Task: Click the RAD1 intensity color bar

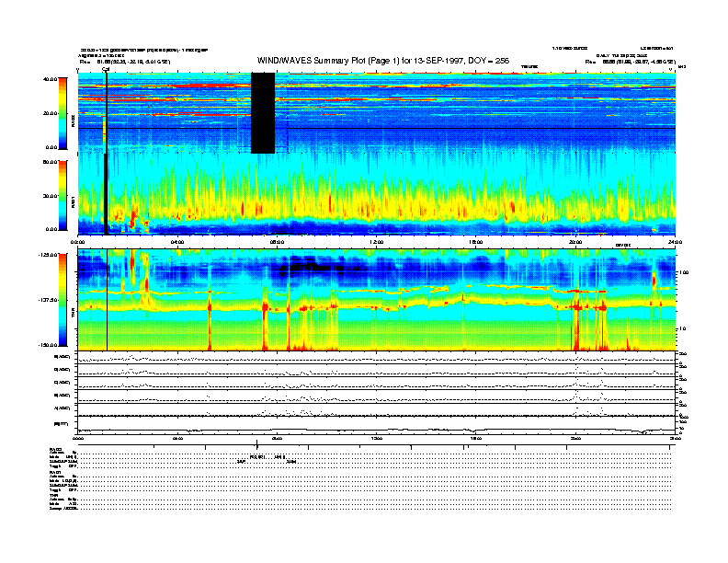Action: coord(63,196)
